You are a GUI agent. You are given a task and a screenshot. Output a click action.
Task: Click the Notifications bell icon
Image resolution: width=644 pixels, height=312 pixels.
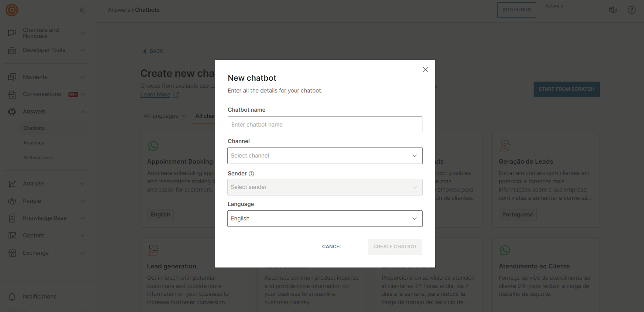click(13, 296)
